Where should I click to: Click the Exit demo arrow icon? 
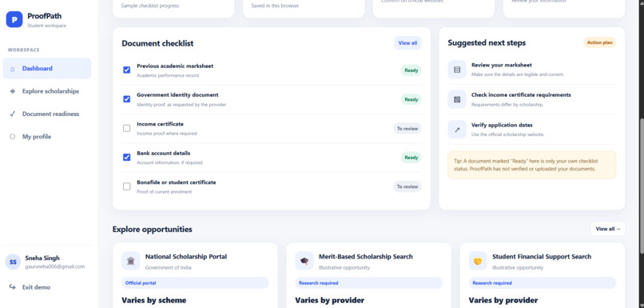point(12,287)
